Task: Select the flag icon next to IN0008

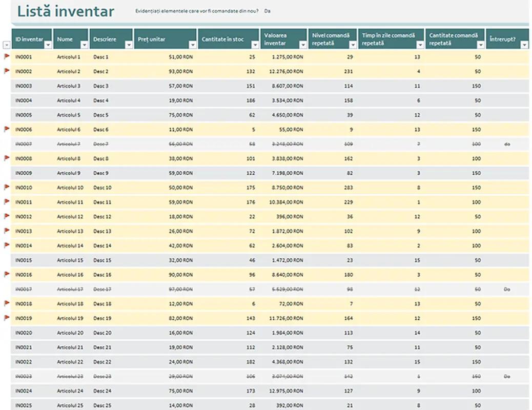Action: (7, 158)
